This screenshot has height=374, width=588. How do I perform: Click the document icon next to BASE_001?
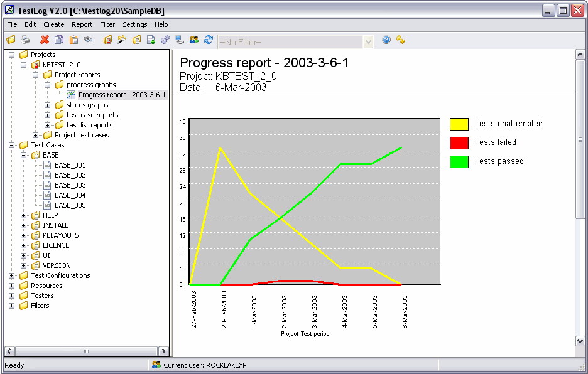(x=47, y=165)
